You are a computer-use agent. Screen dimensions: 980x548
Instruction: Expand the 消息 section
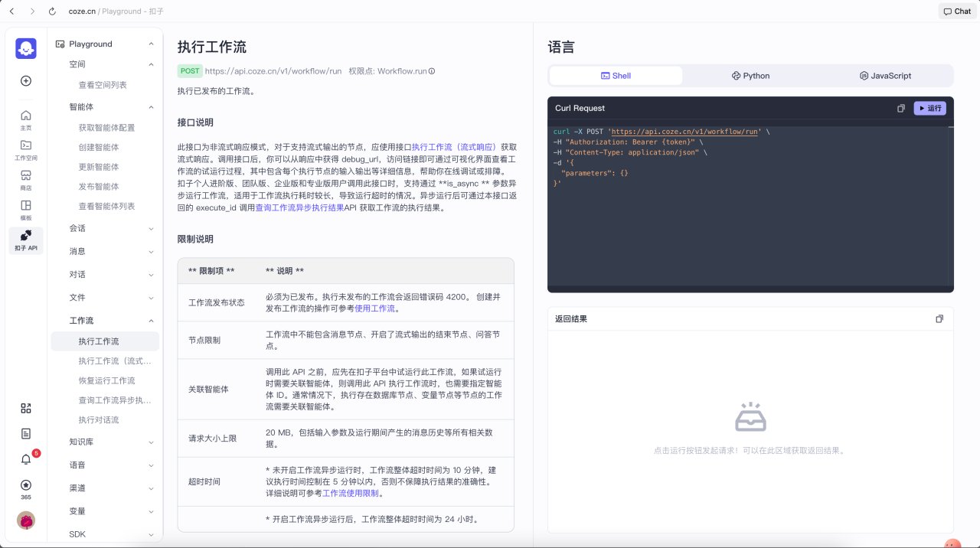tap(151, 251)
